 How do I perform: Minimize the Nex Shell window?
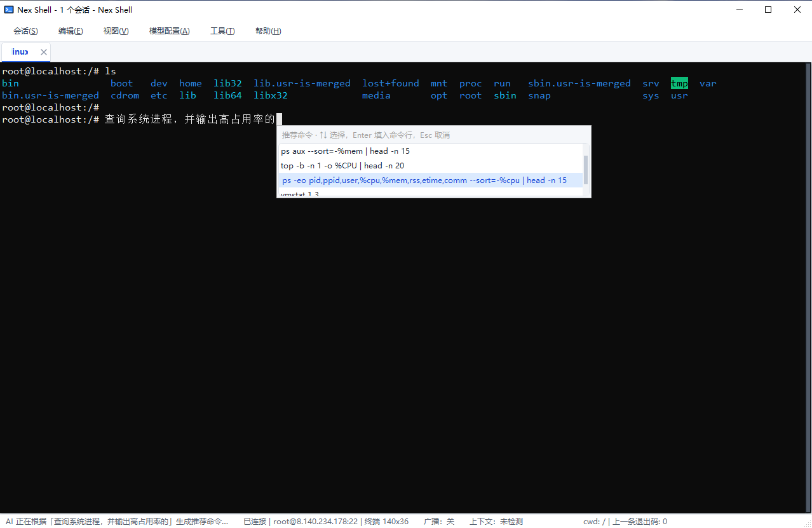click(739, 10)
